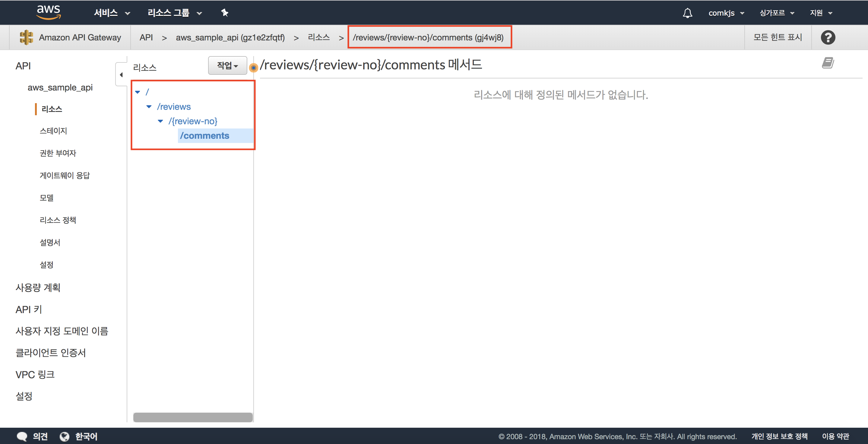The width and height of the screenshot is (868, 444).
Task: Click aws_sample_api breadcrumb link
Action: pos(230,37)
